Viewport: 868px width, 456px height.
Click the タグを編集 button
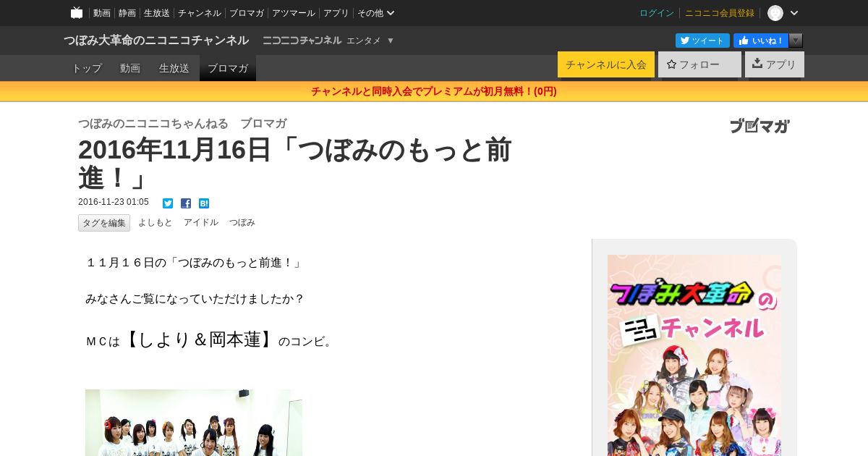(104, 223)
